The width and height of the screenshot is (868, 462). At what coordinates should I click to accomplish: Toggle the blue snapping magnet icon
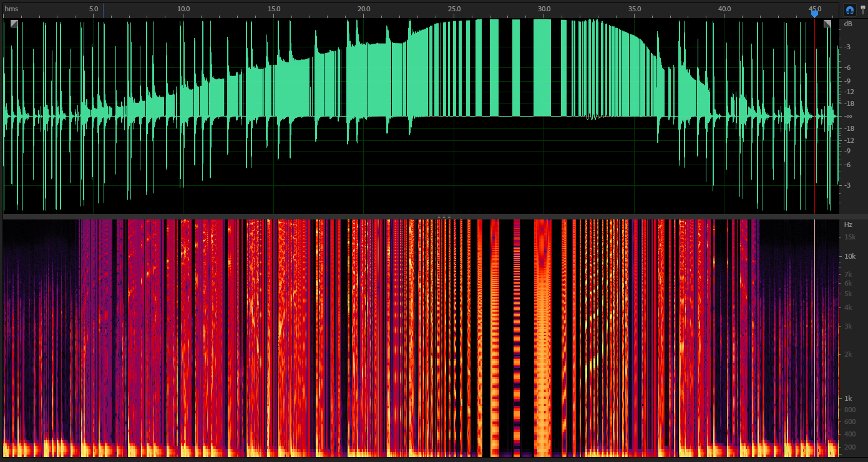(849, 9)
